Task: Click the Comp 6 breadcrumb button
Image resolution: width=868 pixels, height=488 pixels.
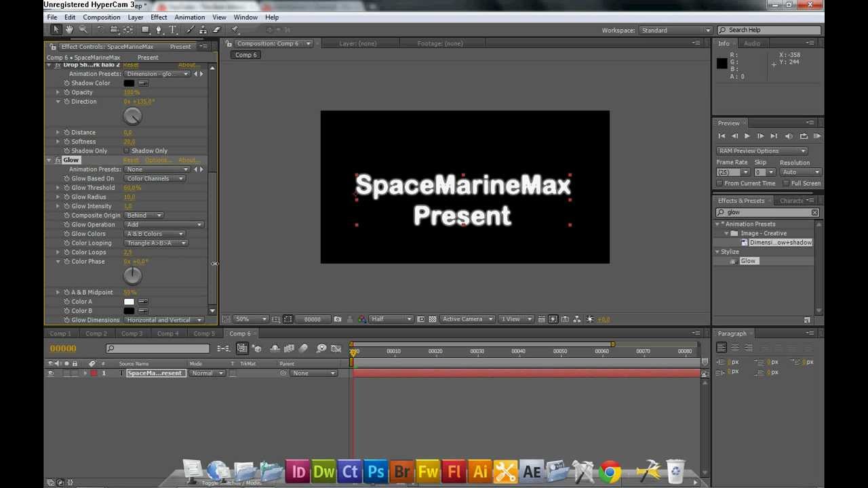Action: (246, 55)
